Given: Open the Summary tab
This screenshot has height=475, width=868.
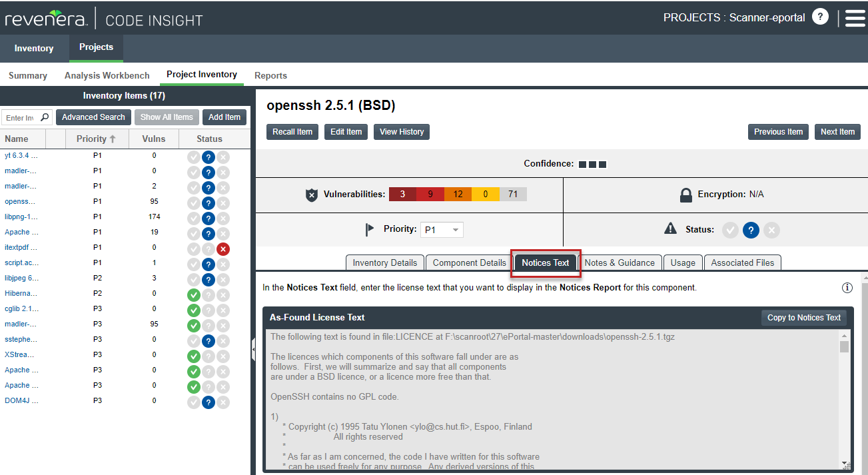Looking at the screenshot, I should [x=28, y=75].
